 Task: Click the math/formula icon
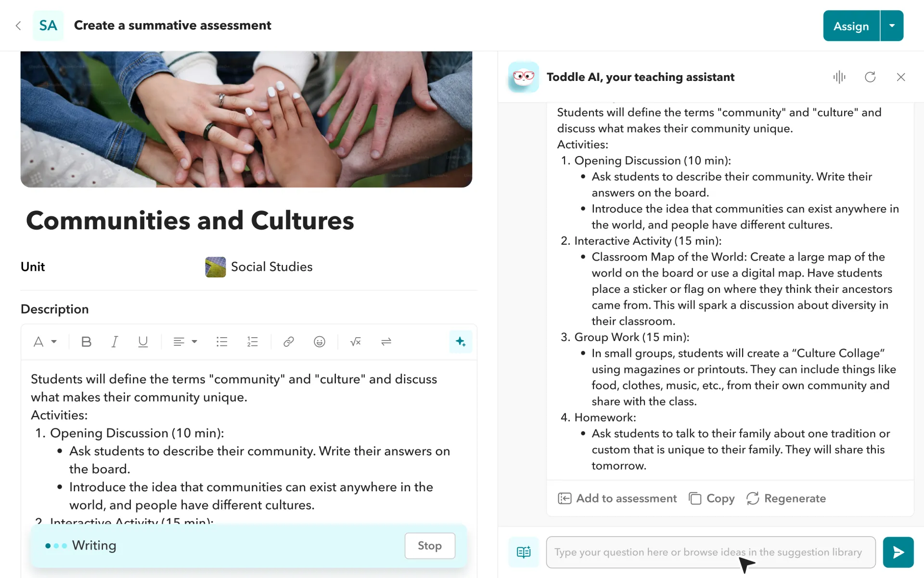point(355,342)
